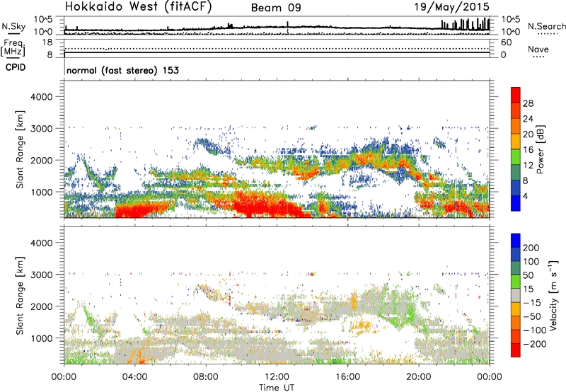Image resolution: width=566 pixels, height=392 pixels.
Task: Click the '60' Nave axis tick
Action: click(x=506, y=42)
